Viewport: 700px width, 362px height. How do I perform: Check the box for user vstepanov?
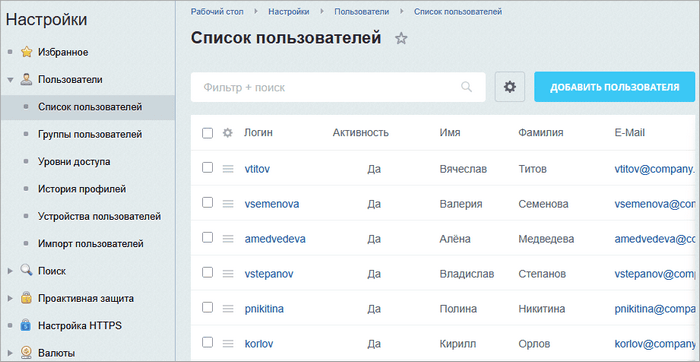tap(207, 272)
